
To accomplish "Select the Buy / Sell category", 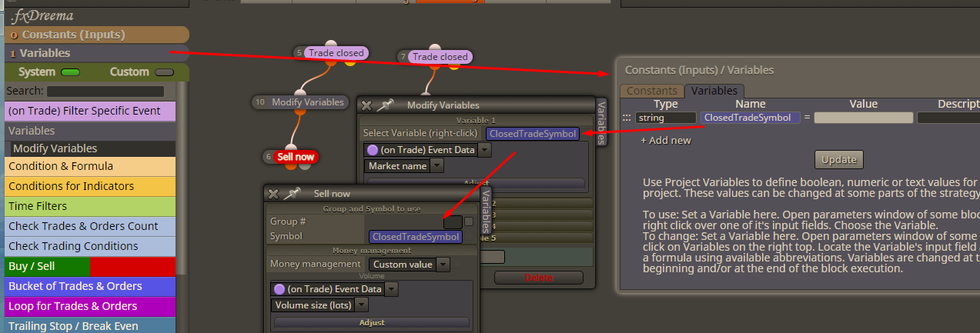I will point(90,266).
